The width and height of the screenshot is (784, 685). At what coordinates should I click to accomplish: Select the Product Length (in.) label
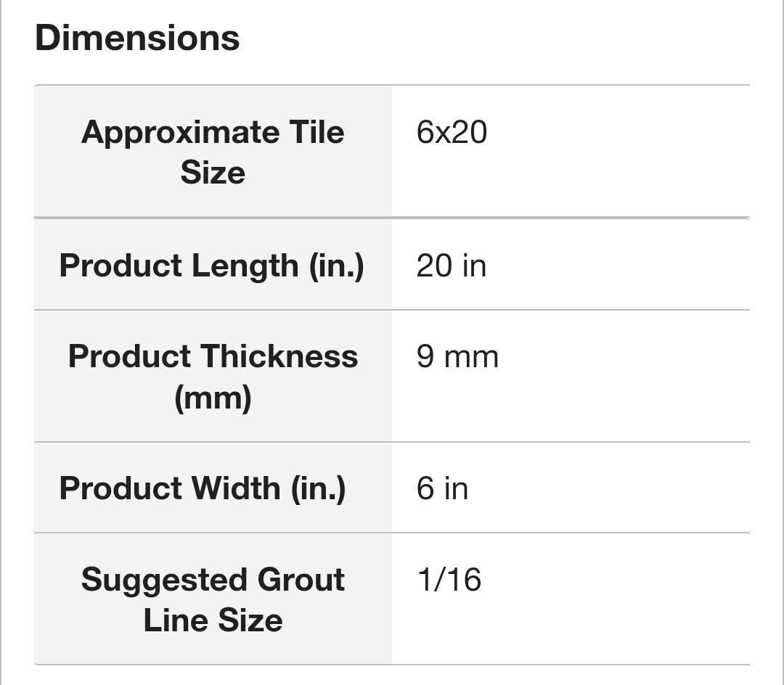click(211, 266)
